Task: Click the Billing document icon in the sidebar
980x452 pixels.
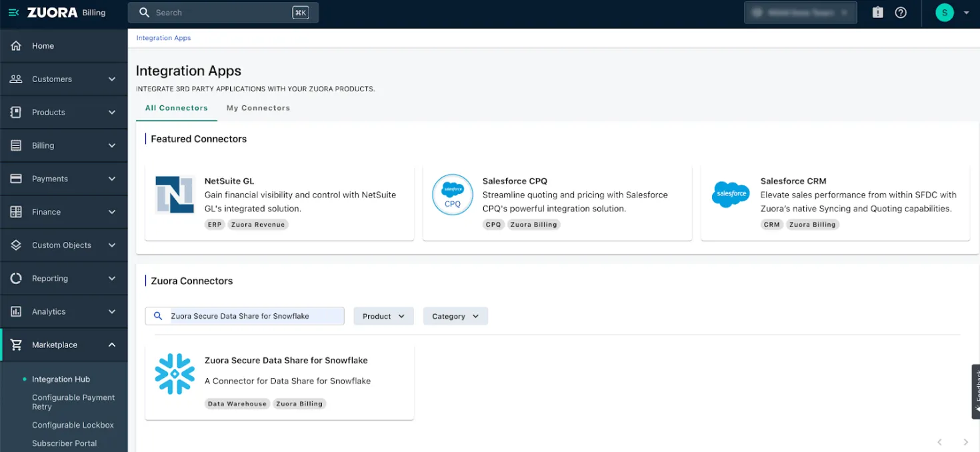Action: (16, 145)
